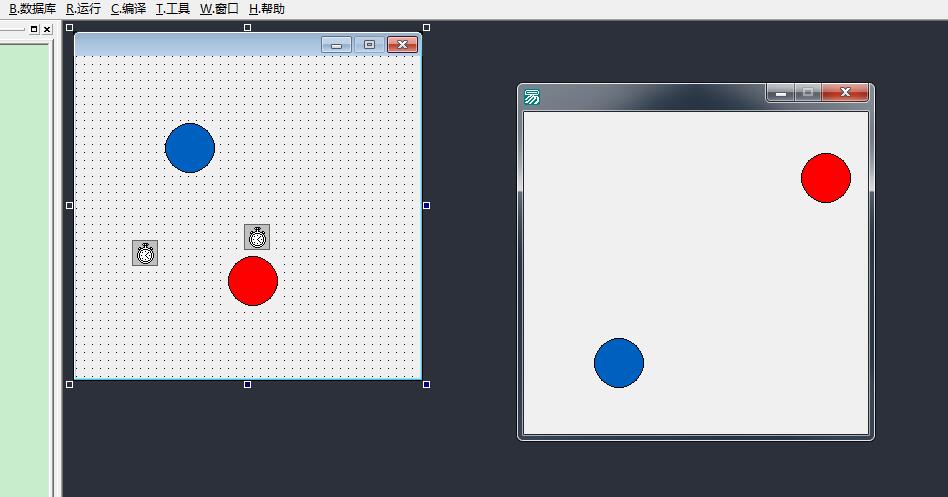Viewport: 948px width, 497px height.
Task: Open the T.工具 menu
Action: click(173, 9)
